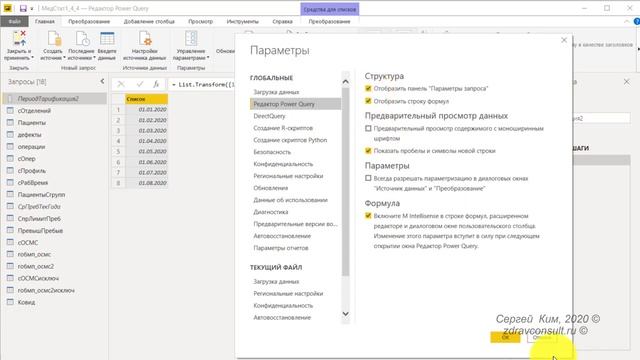Select the сОтделений query table icon
The width and height of the screenshot is (640, 360).
10,110
